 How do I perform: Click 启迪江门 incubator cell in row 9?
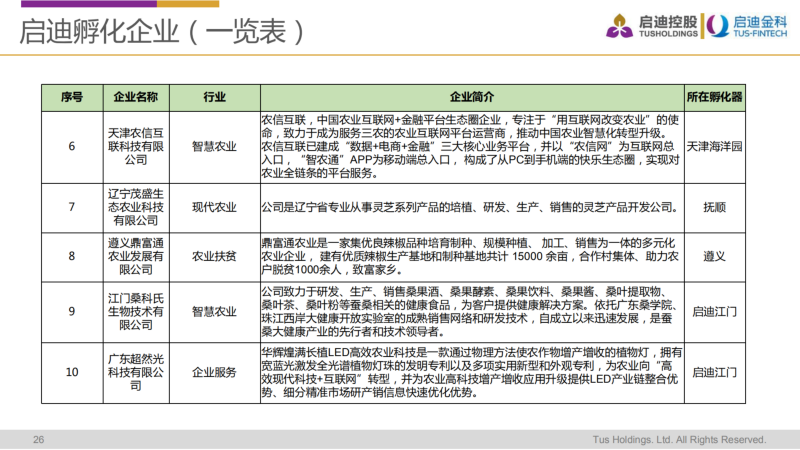click(x=714, y=312)
